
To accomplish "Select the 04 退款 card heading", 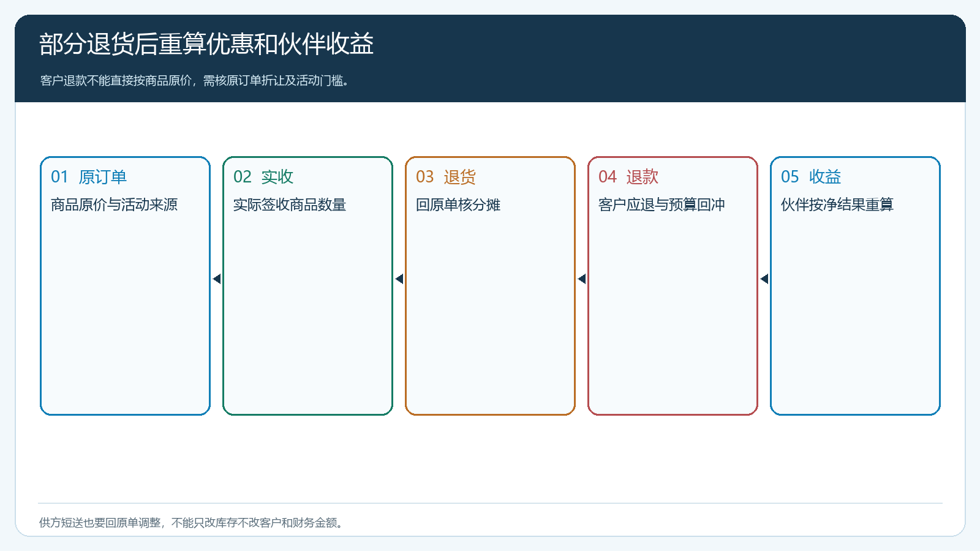I will [628, 177].
